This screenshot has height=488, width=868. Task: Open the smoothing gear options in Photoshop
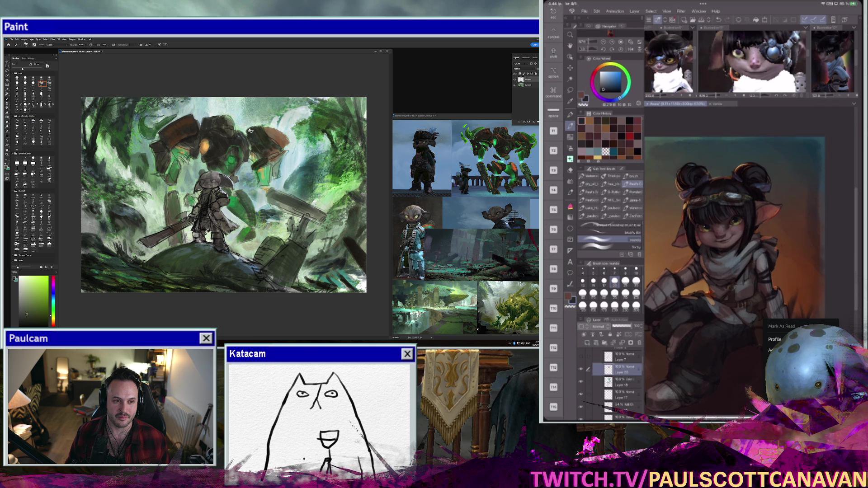pos(141,45)
